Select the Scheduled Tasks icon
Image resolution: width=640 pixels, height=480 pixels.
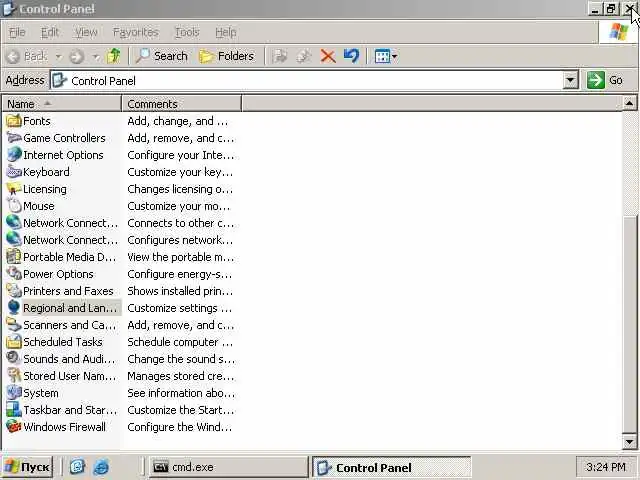pyautogui.click(x=14, y=342)
